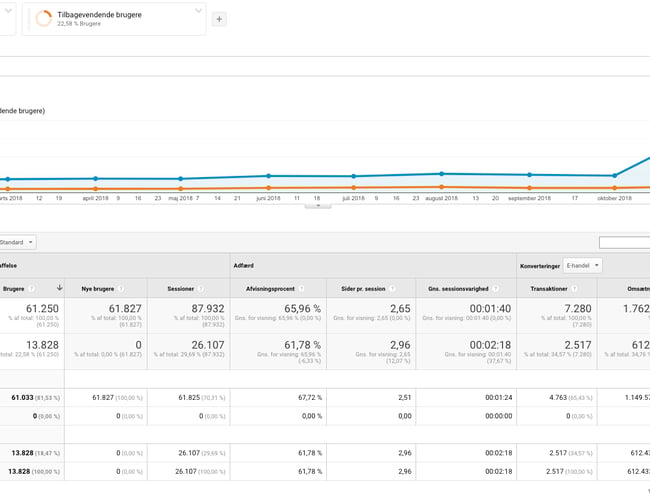Sort table by Nye brugere column header

(x=100, y=288)
